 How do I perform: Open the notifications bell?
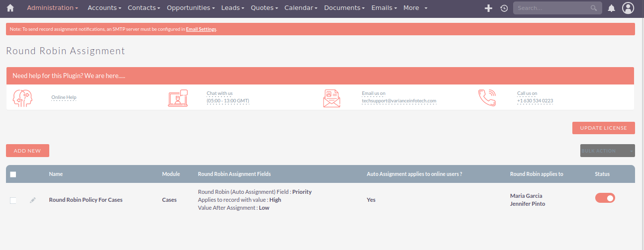click(x=611, y=8)
